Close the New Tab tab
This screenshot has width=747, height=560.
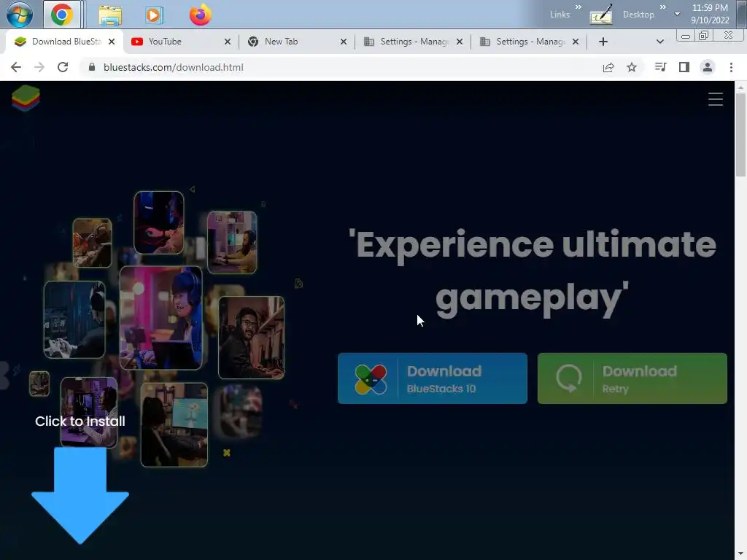[x=344, y=42]
